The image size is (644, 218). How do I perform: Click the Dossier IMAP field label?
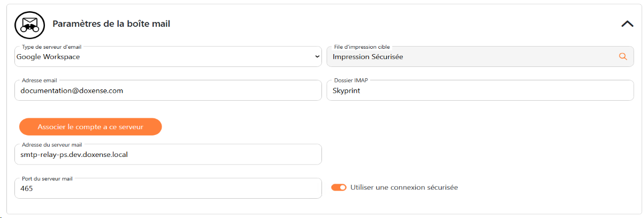(x=351, y=80)
